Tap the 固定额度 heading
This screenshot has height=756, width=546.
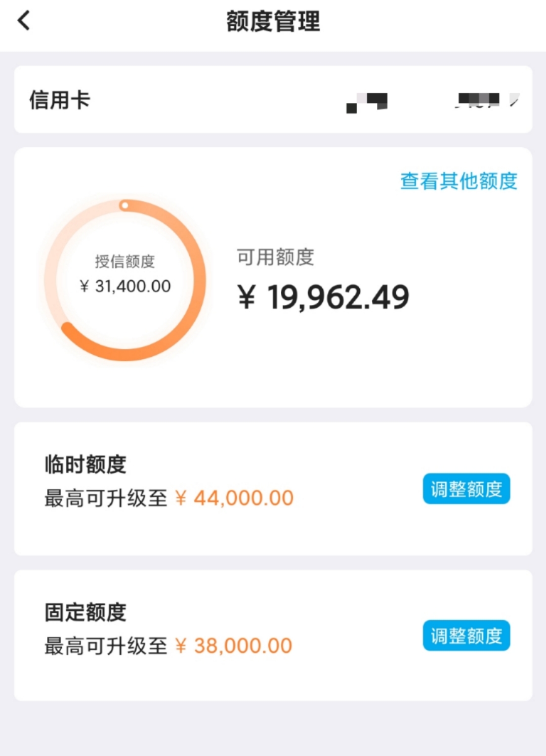[86, 612]
